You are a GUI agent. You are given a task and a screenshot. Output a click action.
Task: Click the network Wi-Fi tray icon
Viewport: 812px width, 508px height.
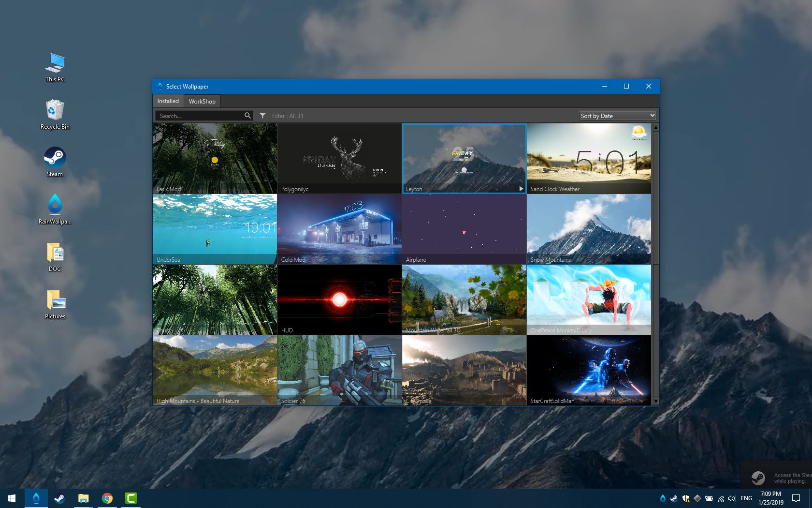pos(721,498)
